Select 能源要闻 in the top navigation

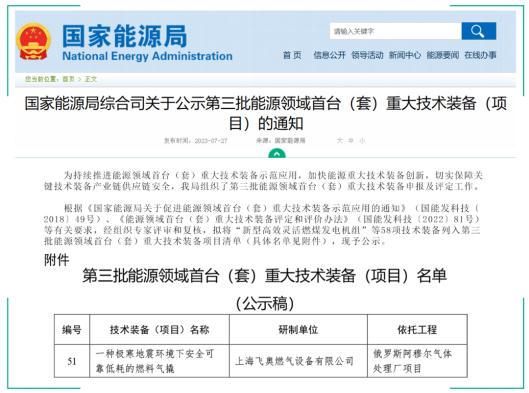coord(443,55)
